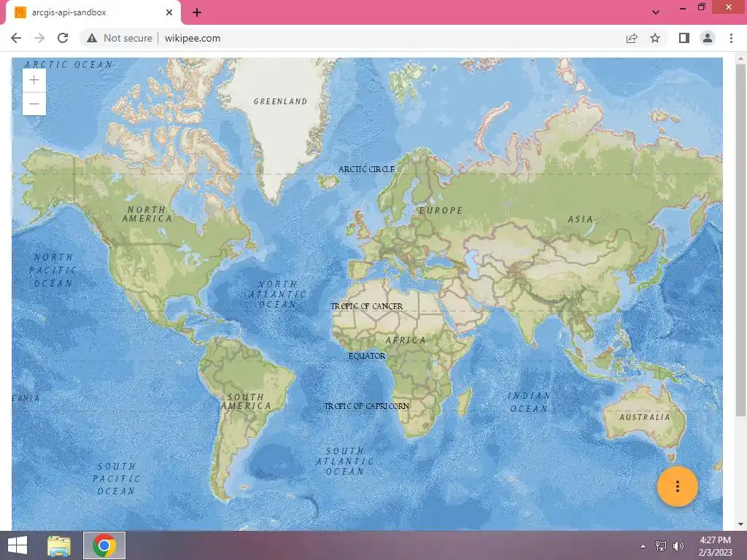This screenshot has height=560, width=747.
Task: Expand the tab search dropdown
Action: point(656,12)
